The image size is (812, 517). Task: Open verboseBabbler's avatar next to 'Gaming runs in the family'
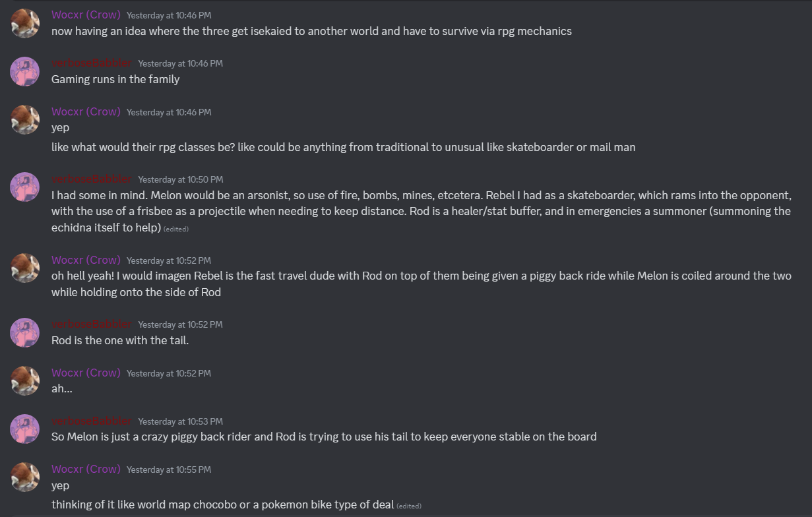coord(25,71)
